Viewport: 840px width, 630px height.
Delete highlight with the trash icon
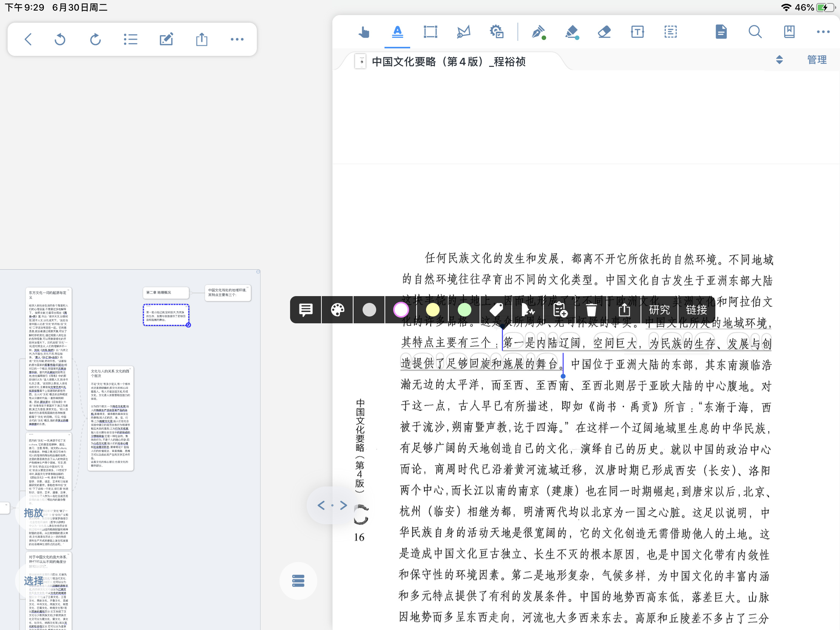[591, 310]
